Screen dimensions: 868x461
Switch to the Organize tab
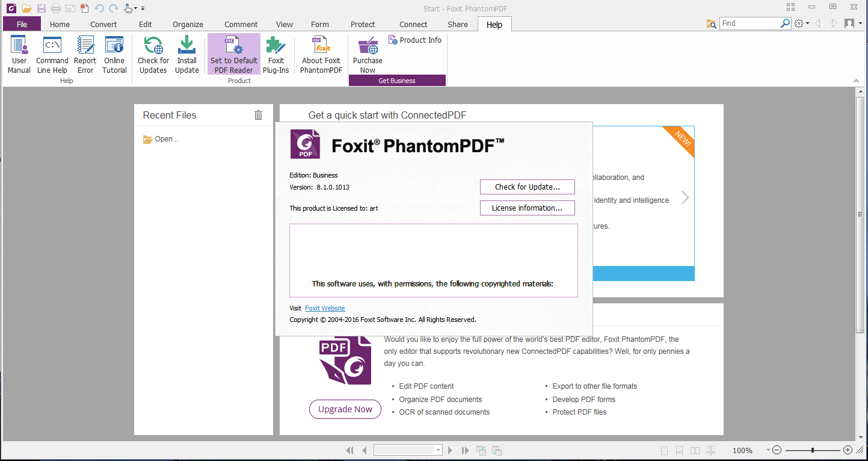[x=188, y=24]
